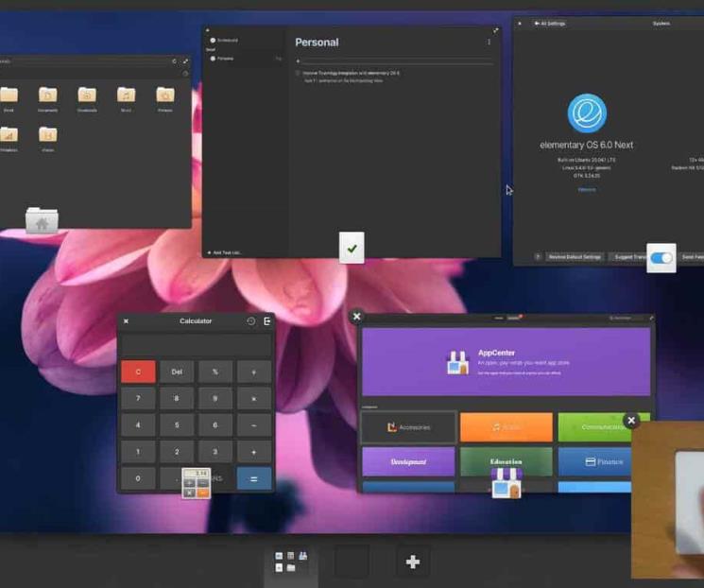Open the Finance category in AppCenter

click(595, 461)
